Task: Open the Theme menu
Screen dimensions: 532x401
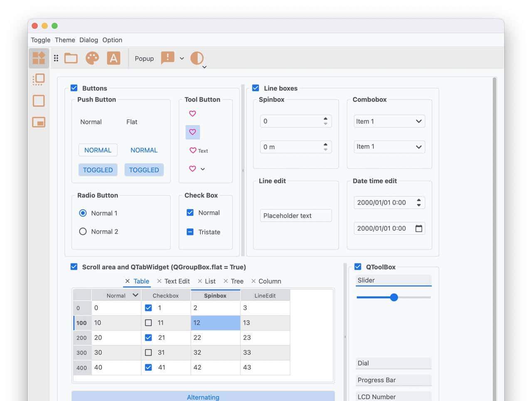Action: click(x=65, y=40)
